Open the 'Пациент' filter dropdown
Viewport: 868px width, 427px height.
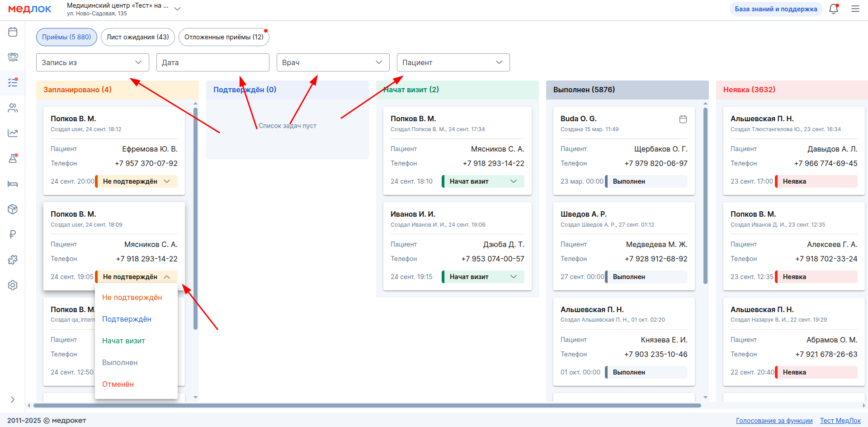pos(453,62)
